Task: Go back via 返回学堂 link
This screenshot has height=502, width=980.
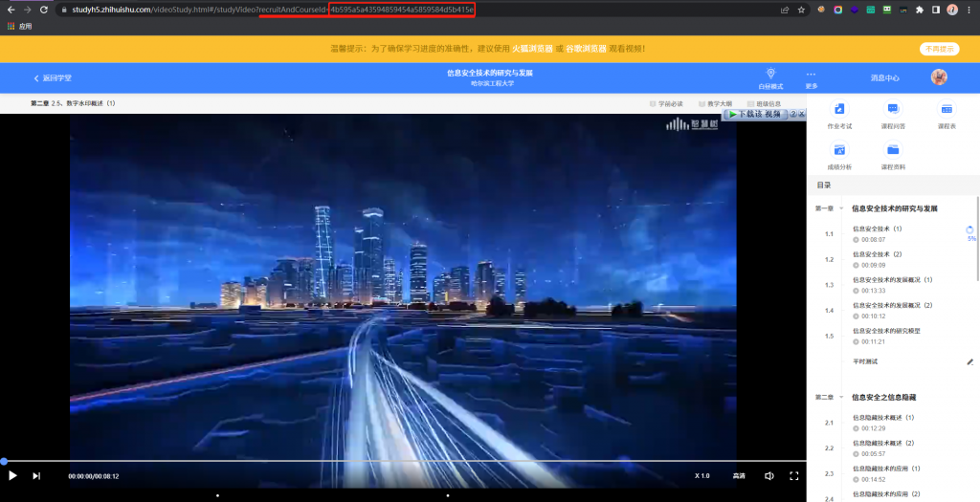Action: 53,78
